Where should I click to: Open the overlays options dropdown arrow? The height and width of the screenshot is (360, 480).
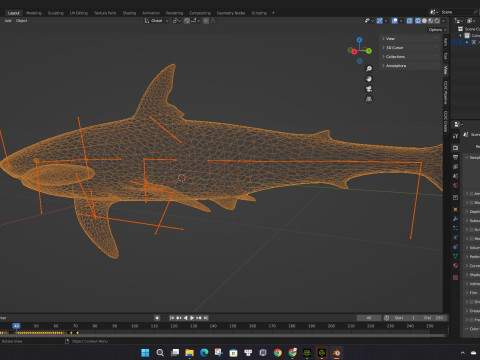click(401, 21)
